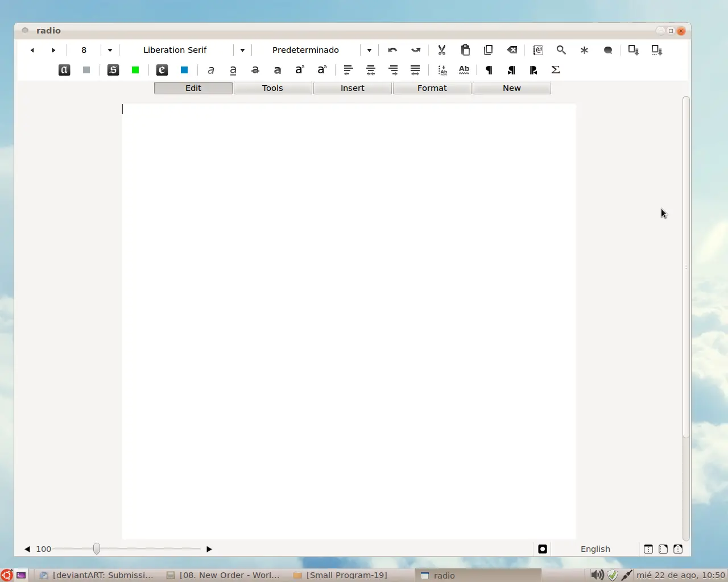The width and height of the screenshot is (728, 582).
Task: Switch to New Order taskbar window
Action: pos(224,575)
